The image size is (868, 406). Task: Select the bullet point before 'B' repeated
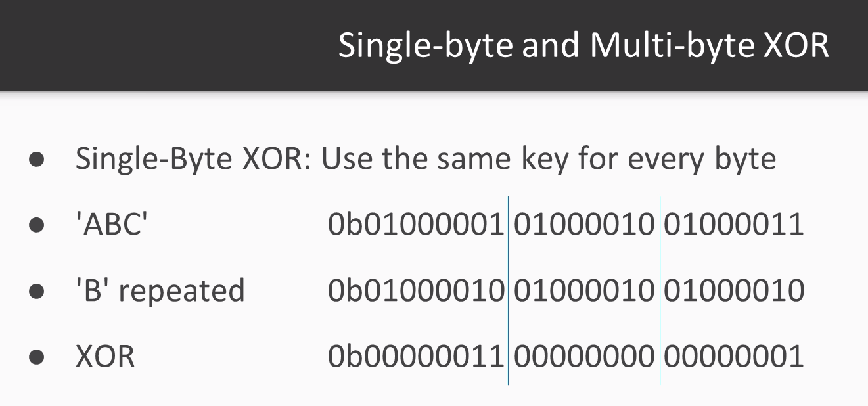(37, 292)
